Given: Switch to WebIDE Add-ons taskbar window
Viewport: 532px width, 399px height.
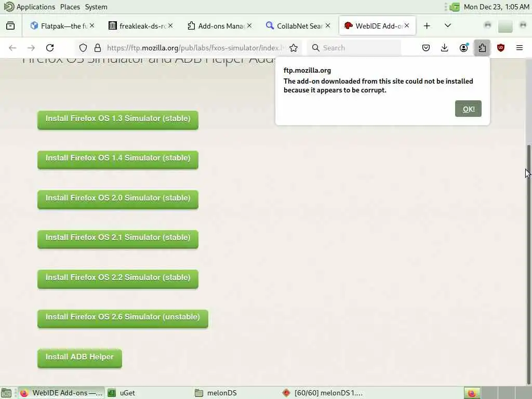Looking at the screenshot, I should pyautogui.click(x=61, y=393).
